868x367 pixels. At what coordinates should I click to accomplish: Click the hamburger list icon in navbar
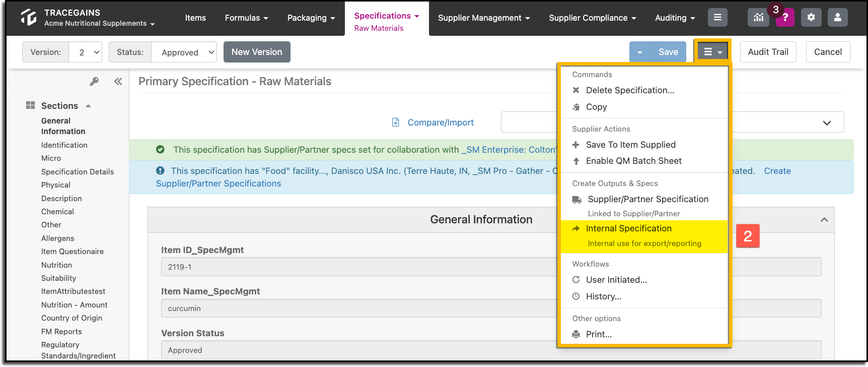pyautogui.click(x=717, y=18)
